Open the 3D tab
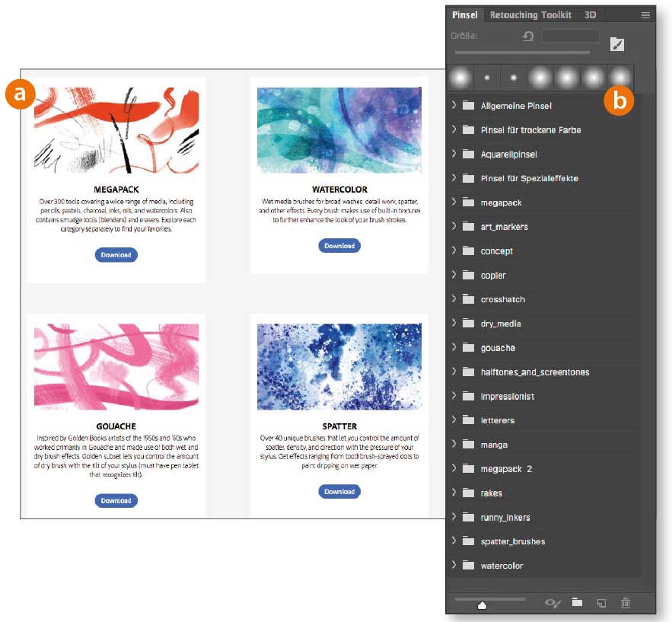The height and width of the screenshot is (622, 672). click(x=590, y=15)
